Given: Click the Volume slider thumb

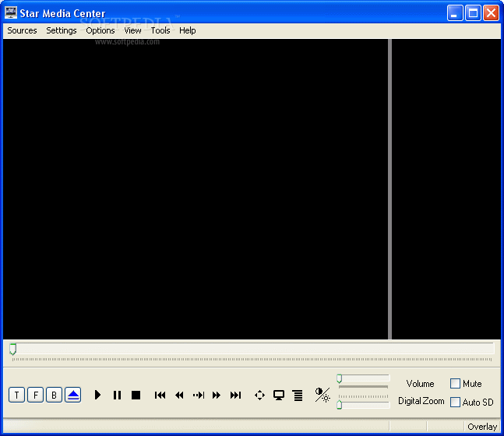Looking at the screenshot, I should coord(339,378).
